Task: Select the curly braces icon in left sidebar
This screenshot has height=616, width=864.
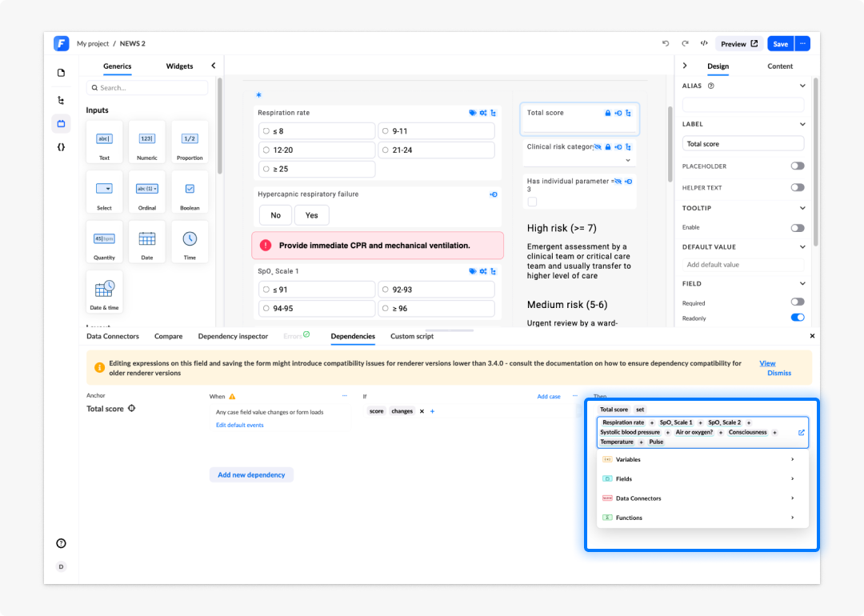Action: click(61, 147)
